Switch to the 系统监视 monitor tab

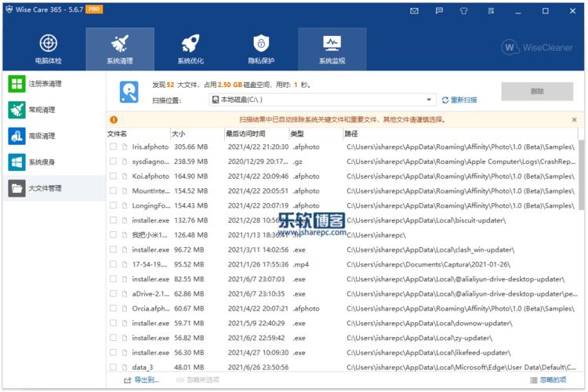[332, 49]
